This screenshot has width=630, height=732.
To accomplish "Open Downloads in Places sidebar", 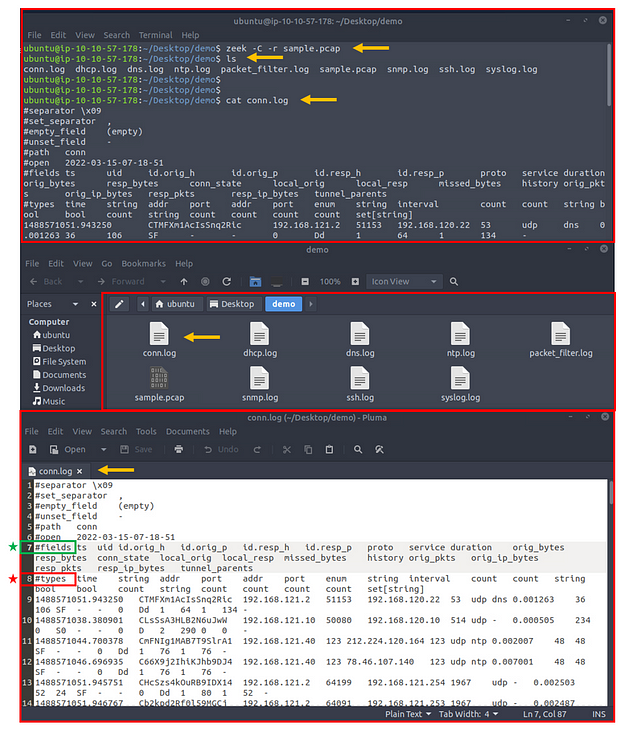I will click(59, 388).
